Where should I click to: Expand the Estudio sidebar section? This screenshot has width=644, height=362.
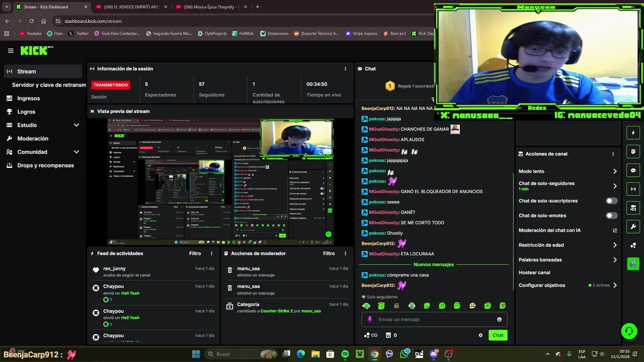[76, 125]
